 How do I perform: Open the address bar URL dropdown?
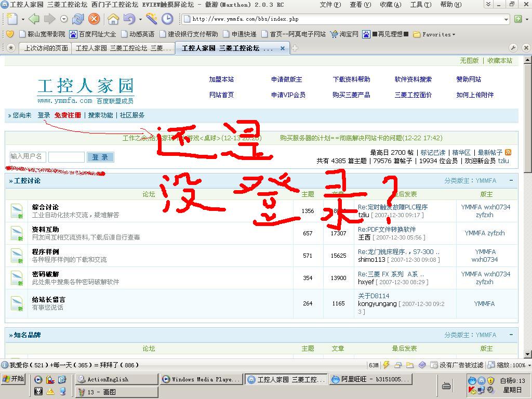[506, 19]
